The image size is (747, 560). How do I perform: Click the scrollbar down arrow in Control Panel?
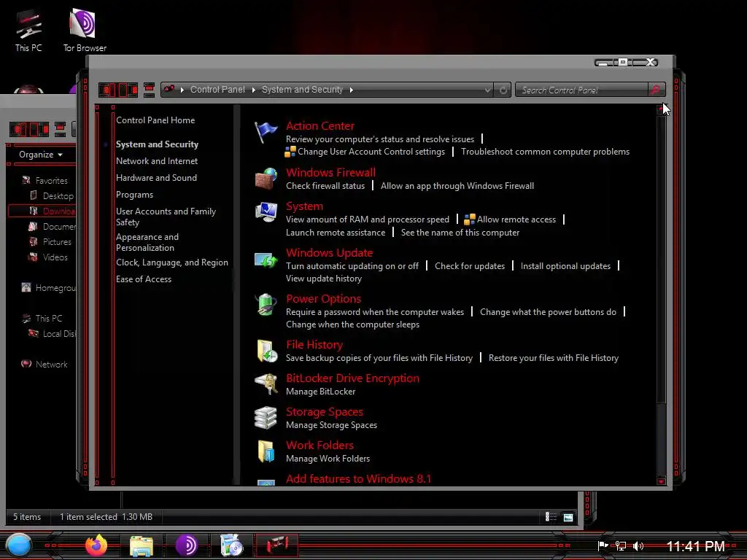(x=661, y=481)
